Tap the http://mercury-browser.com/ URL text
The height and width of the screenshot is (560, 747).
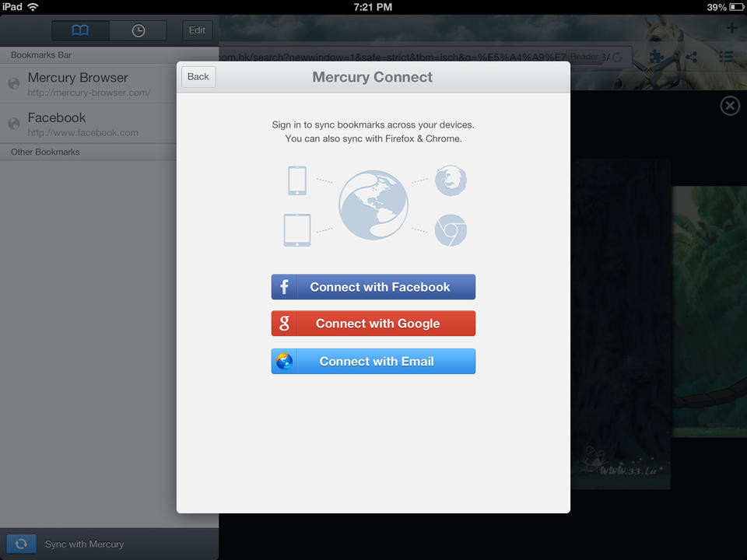[89, 93]
